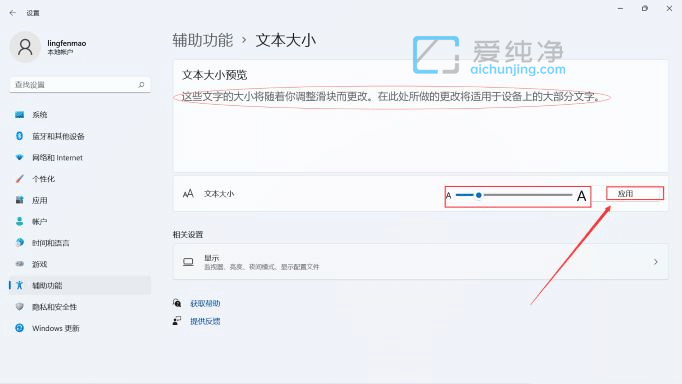682x384 pixels.
Task: Open 系统 settings category
Action: coord(80,115)
